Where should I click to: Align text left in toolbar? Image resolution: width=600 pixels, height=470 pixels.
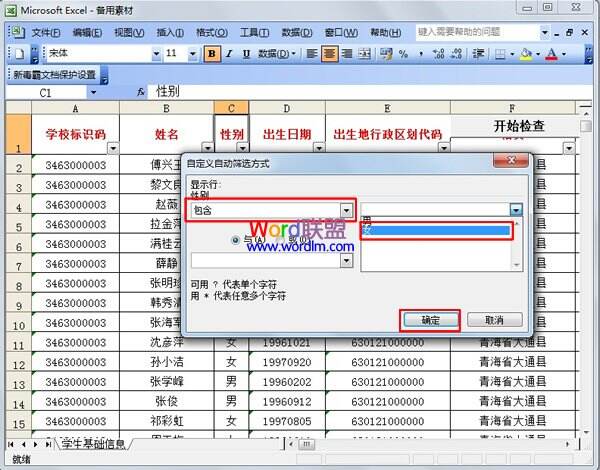312,54
